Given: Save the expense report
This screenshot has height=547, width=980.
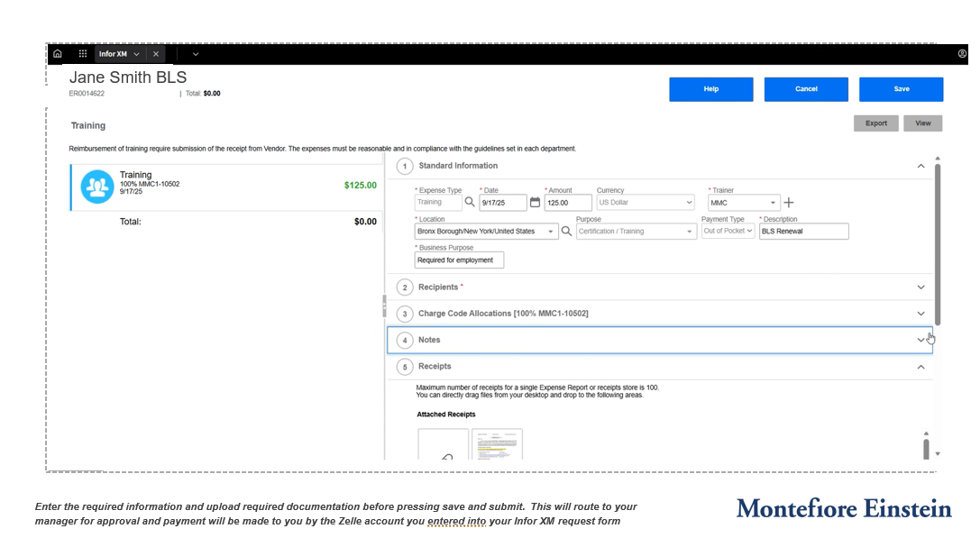Looking at the screenshot, I should click(902, 89).
